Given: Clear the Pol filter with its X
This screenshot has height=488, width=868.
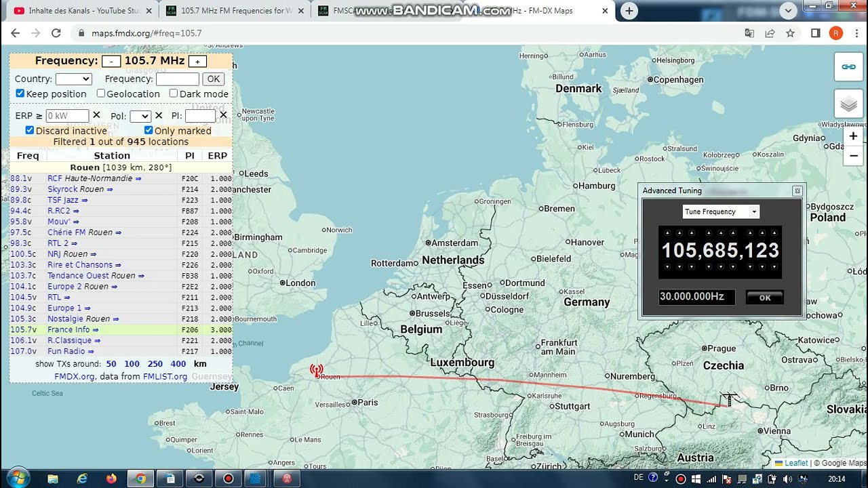Looking at the screenshot, I should 159,115.
